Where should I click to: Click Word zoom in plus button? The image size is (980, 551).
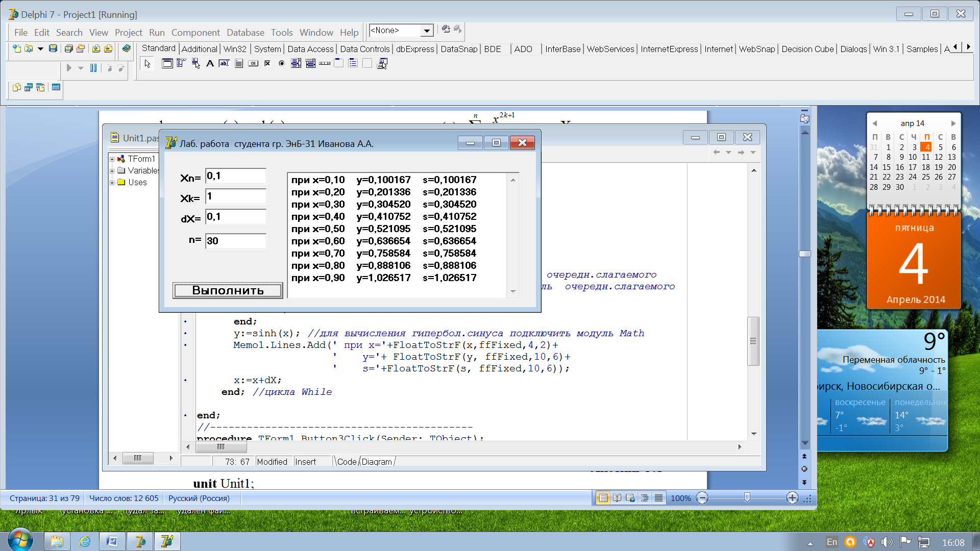coord(792,498)
